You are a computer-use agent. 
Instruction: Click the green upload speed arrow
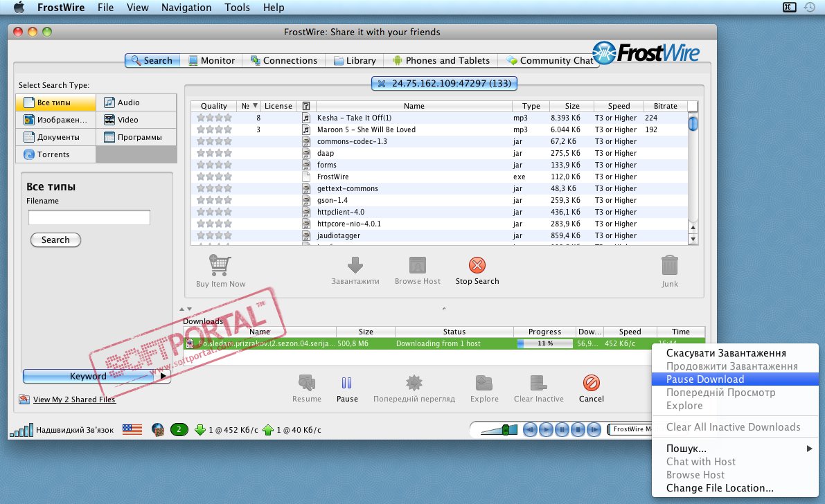(x=268, y=430)
